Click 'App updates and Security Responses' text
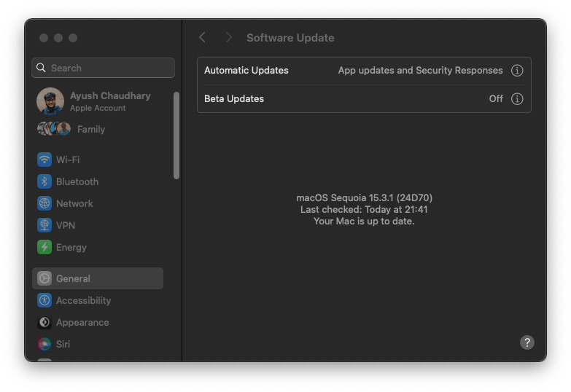571x392 pixels. click(x=420, y=70)
